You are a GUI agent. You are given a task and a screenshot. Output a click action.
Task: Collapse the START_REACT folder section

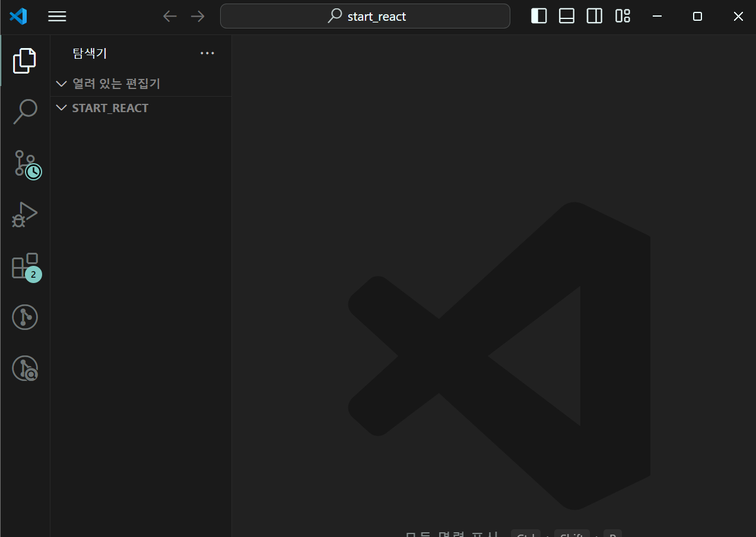pos(141,108)
